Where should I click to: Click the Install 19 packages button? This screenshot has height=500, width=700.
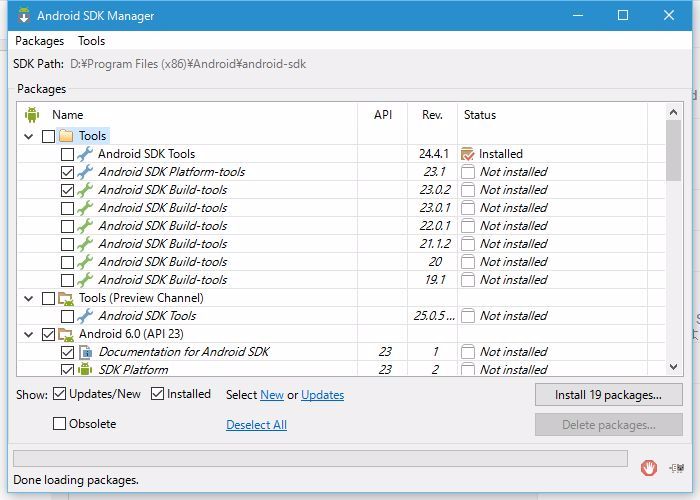(x=608, y=395)
